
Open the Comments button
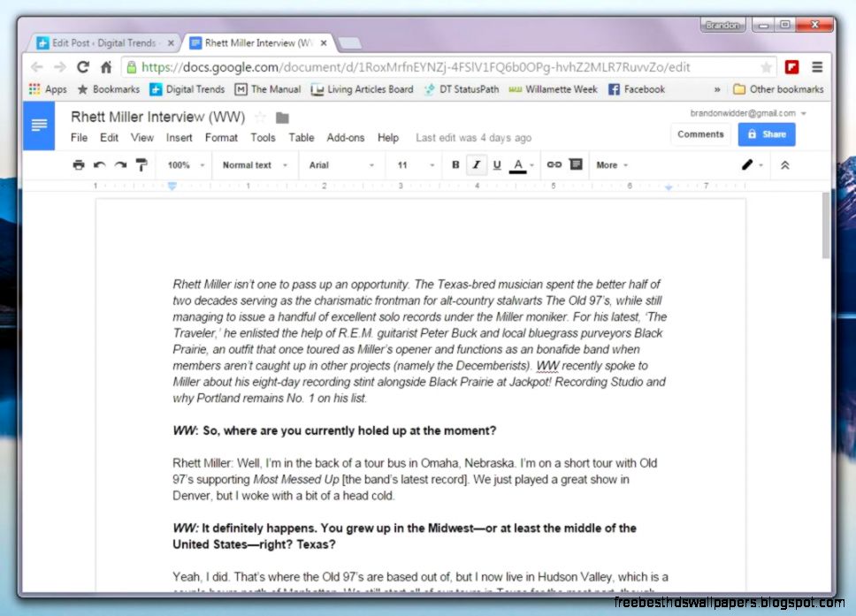[699, 134]
